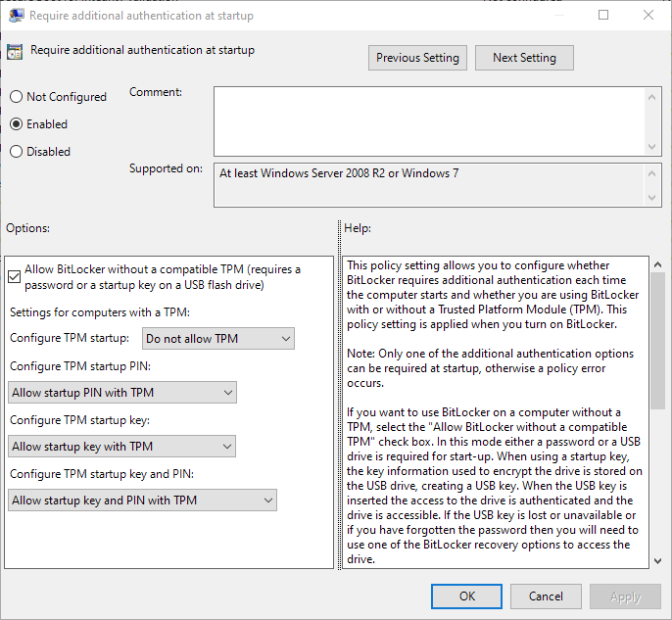Viewport: 672px width, 620px height.
Task: Click the Comment box scroll up arrow
Action: pos(651,97)
